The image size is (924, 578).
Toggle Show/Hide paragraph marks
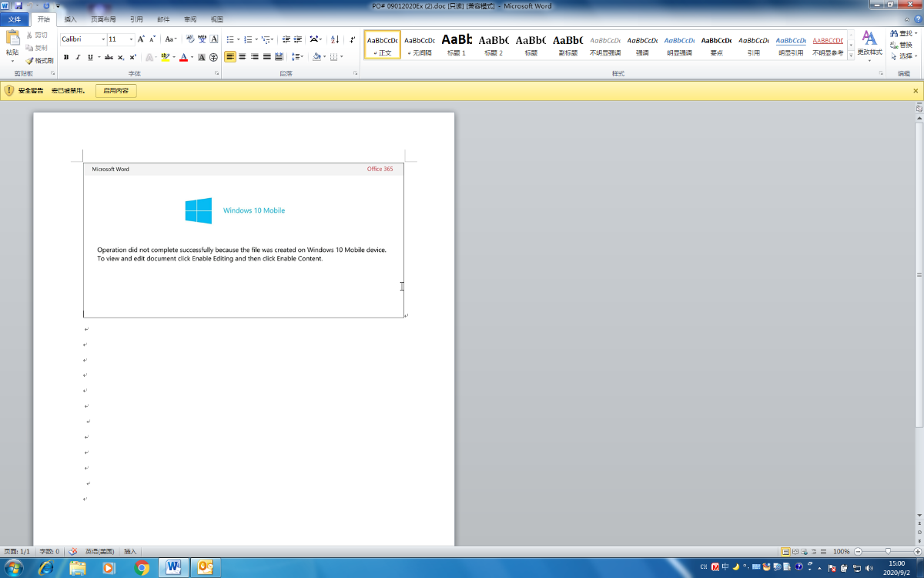pos(353,39)
